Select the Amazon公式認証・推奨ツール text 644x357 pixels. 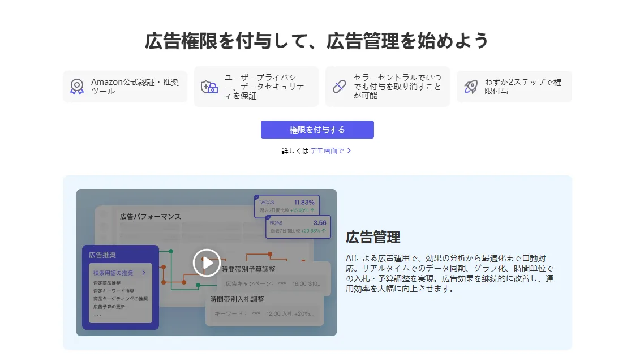(x=135, y=87)
